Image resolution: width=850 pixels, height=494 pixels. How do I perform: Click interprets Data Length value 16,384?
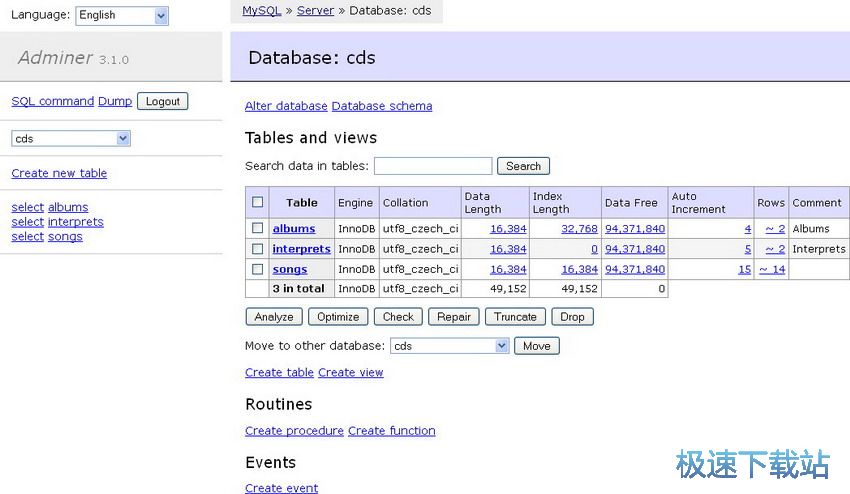508,249
